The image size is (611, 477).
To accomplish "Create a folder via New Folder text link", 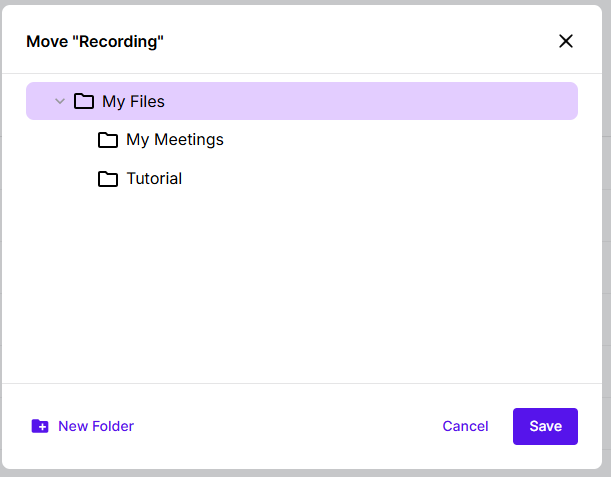I will click(96, 426).
